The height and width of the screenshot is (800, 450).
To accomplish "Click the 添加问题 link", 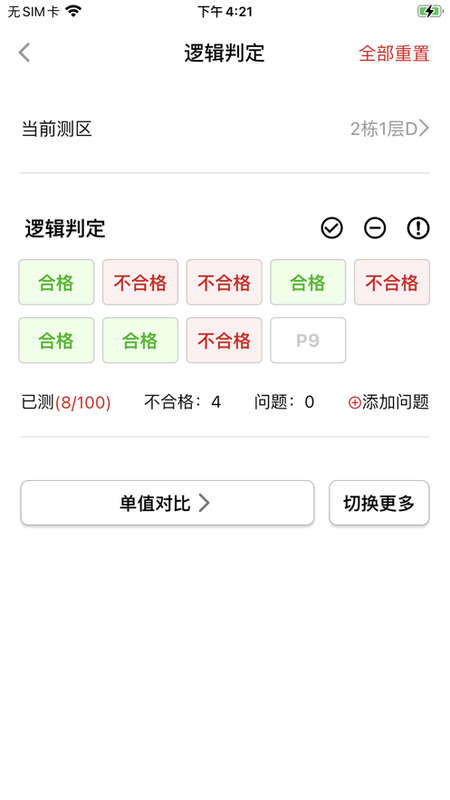I will click(x=388, y=403).
